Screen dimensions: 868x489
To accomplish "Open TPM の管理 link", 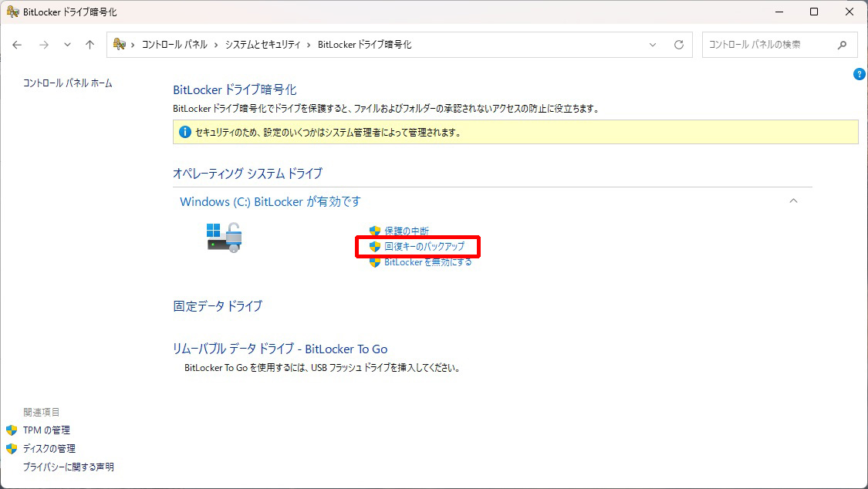I will click(46, 430).
